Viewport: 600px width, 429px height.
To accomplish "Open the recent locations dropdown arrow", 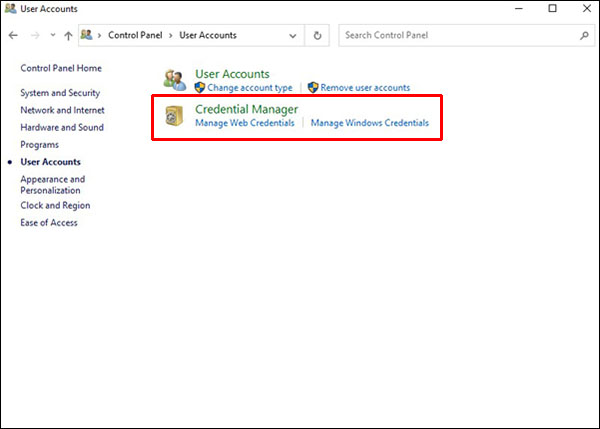I will coord(53,35).
